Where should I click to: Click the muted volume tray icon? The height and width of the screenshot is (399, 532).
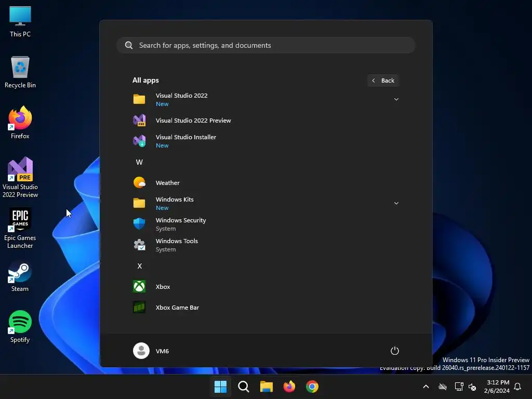[x=472, y=387]
